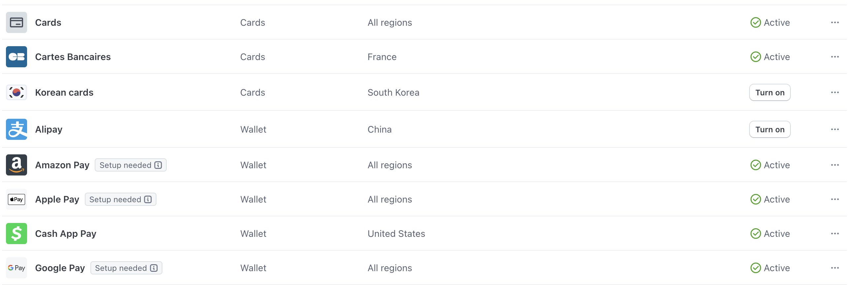Open more options for Cash App Pay
This screenshot has height=285, width=868.
(x=835, y=234)
